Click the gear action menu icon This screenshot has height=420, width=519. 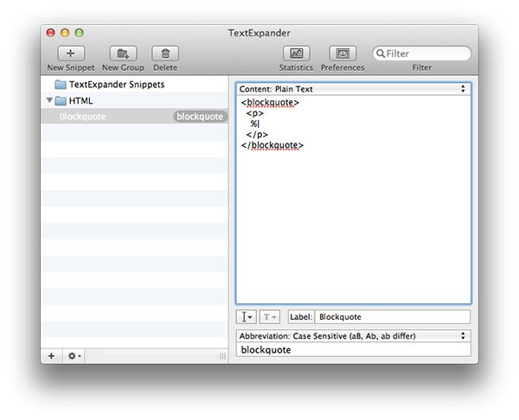click(x=74, y=356)
